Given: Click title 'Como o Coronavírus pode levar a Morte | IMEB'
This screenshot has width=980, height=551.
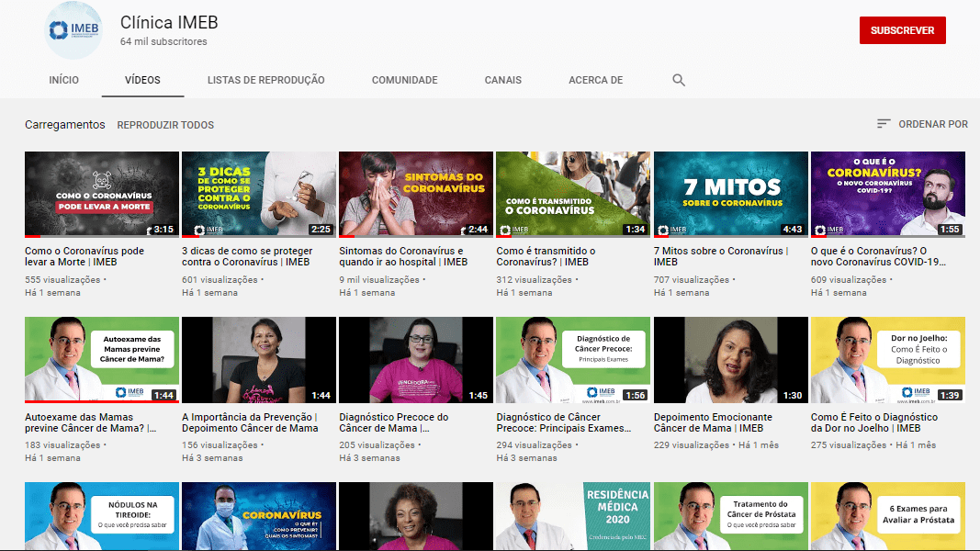Looking at the screenshot, I should (84, 256).
